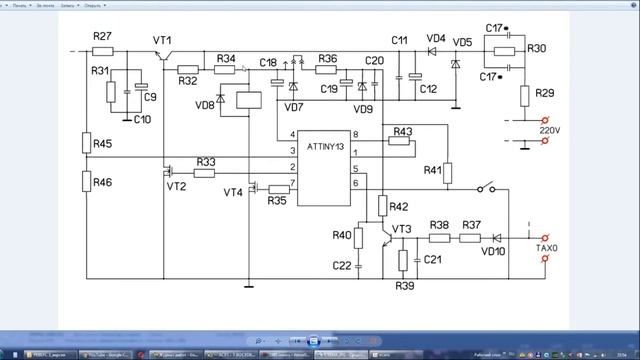640x360 pixels.
Task: Rotate the image clockwise
Action: 358,341
